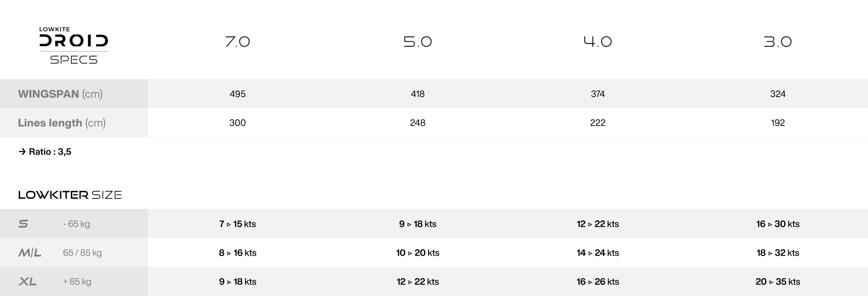Click the 192 lines length value
The height and width of the screenshot is (303, 868).
778,123
